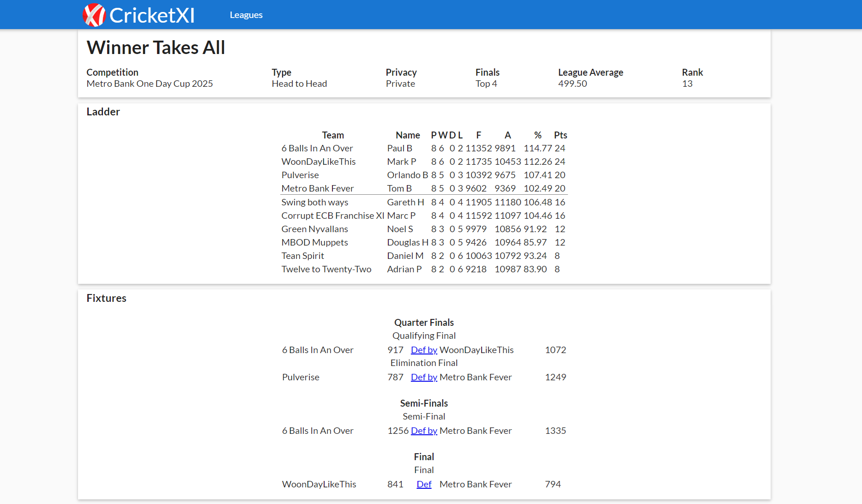Click Twelve to Twenty-Two team name
Viewport: 862px width, 504px height.
click(326, 269)
